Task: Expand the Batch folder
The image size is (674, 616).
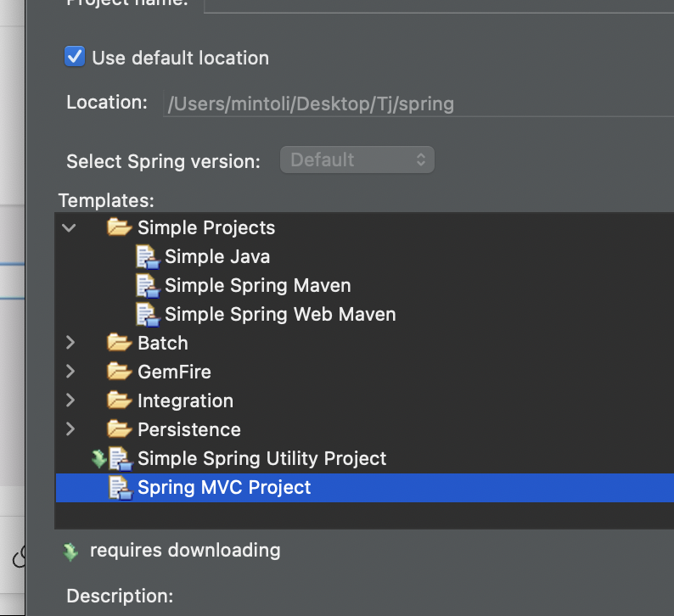Action: [x=70, y=343]
